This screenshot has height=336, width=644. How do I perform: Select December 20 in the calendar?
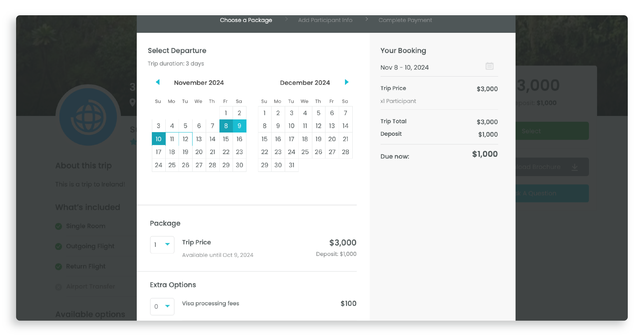tap(332, 139)
